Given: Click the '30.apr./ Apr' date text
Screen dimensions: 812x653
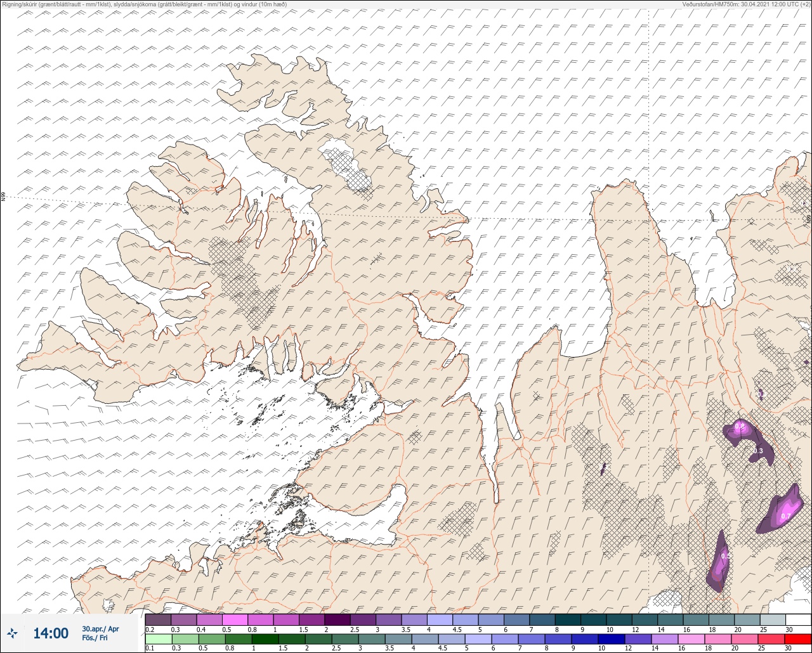Looking at the screenshot, I should [100, 629].
